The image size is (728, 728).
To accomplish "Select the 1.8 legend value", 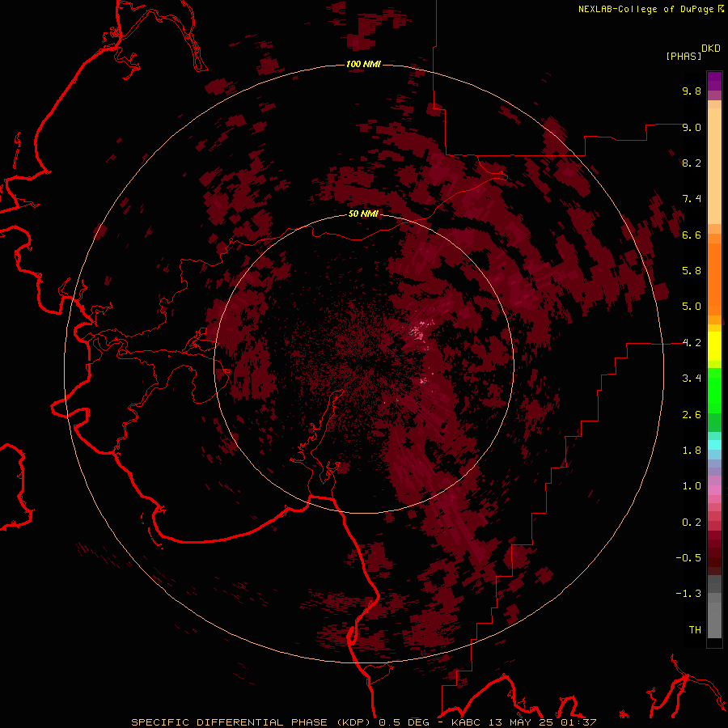I will point(692,451).
